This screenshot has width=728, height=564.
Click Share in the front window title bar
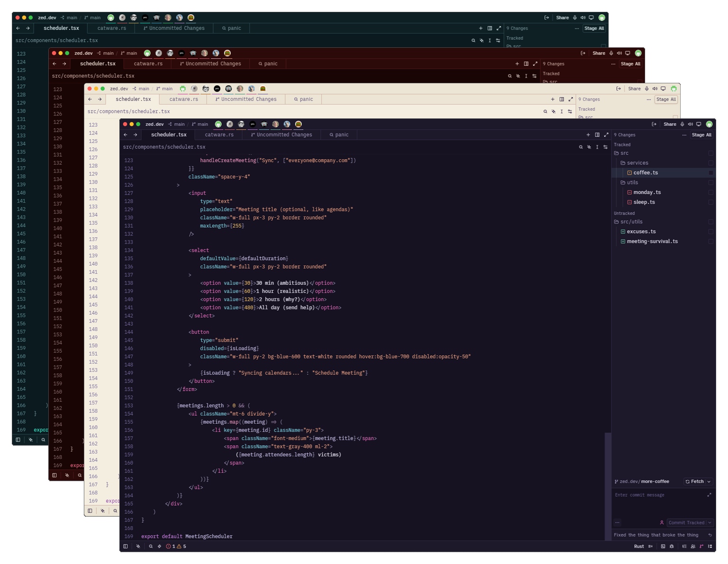tap(670, 124)
